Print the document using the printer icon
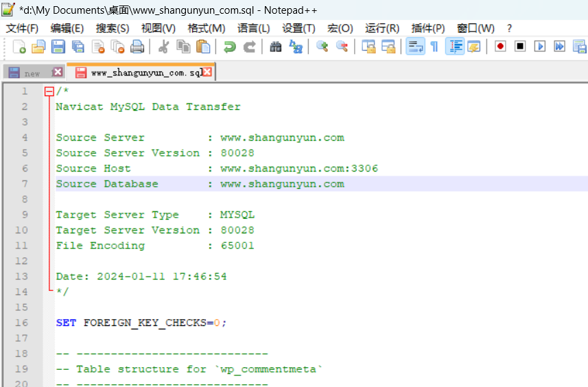The height and width of the screenshot is (387, 588). [x=137, y=47]
